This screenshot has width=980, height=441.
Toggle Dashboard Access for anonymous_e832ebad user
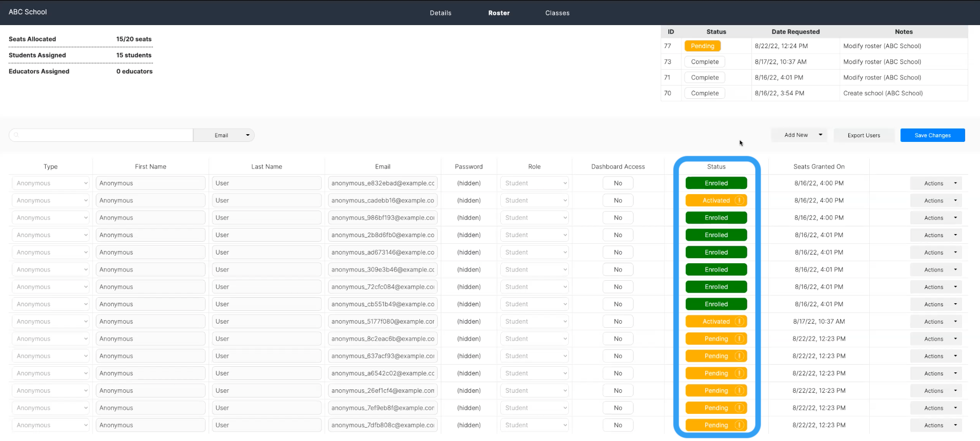[618, 183]
